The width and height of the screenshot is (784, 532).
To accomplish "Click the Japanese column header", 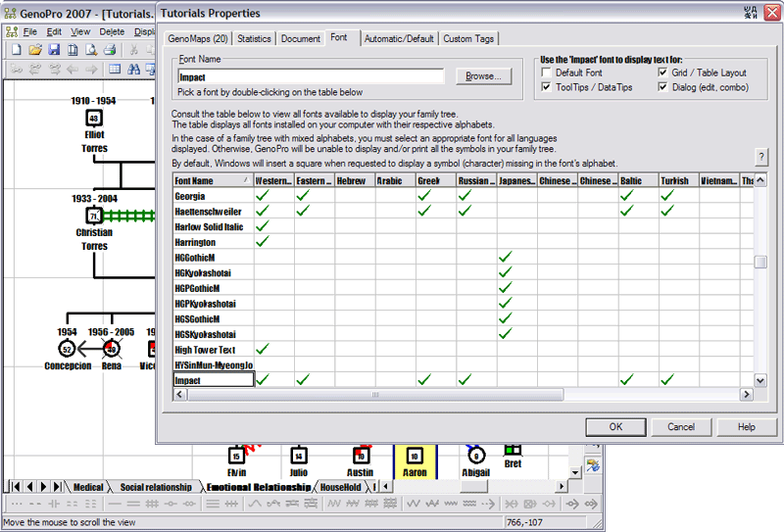I will pos(517,180).
